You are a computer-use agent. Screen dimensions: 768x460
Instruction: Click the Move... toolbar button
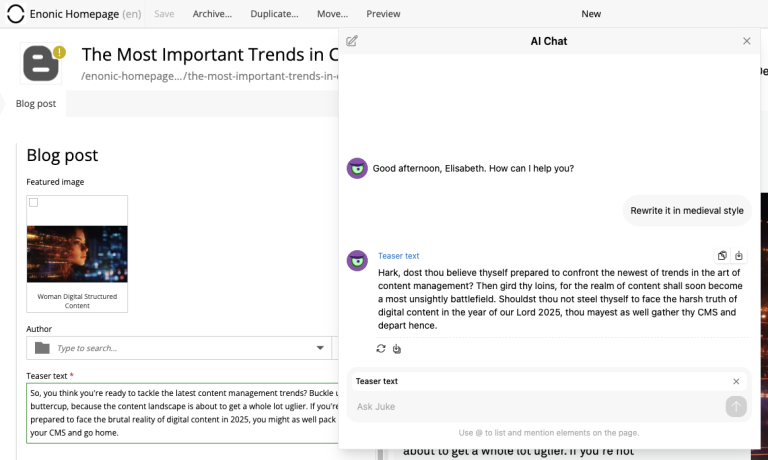[332, 14]
